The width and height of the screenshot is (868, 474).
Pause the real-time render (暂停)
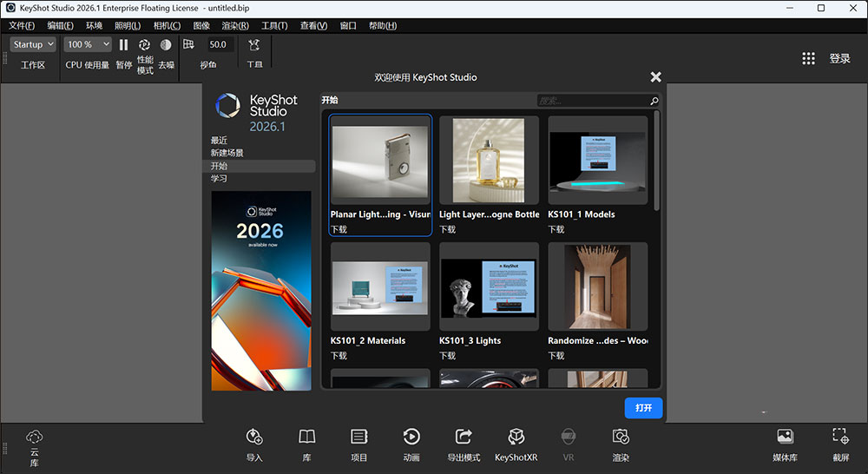click(x=123, y=44)
